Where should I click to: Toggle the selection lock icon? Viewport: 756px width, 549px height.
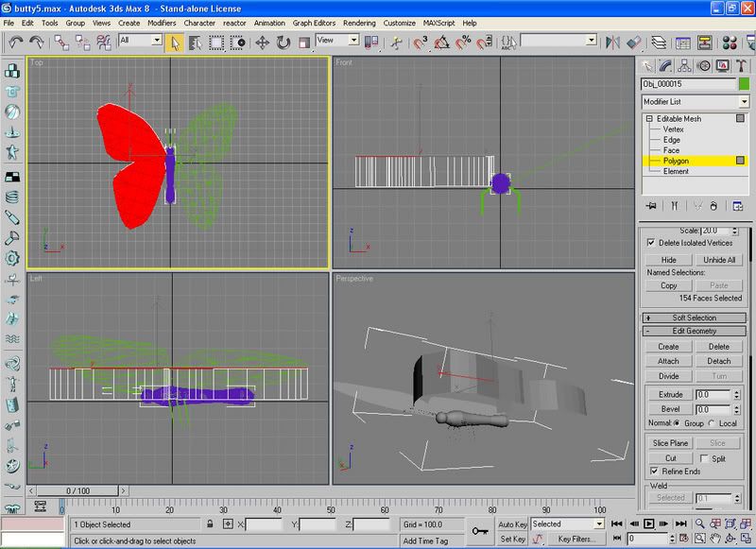pyautogui.click(x=209, y=523)
